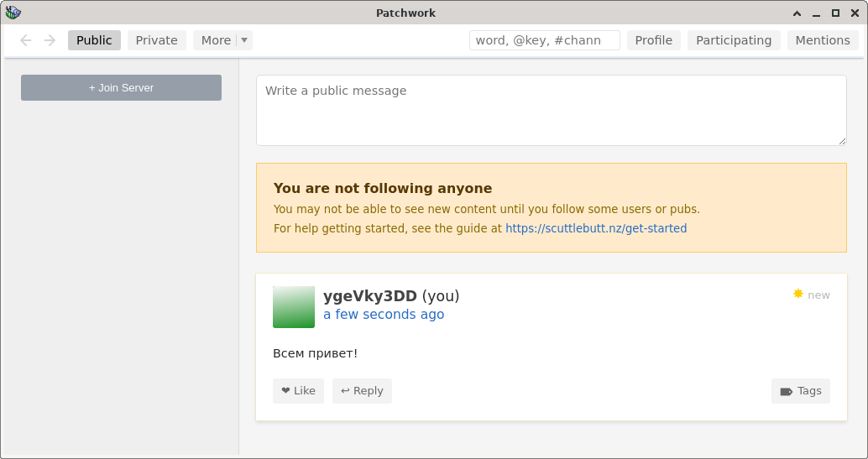Image resolution: width=868 pixels, height=459 pixels.
Task: Open the "a few seconds ago" timestamp link
Action: [x=384, y=315]
